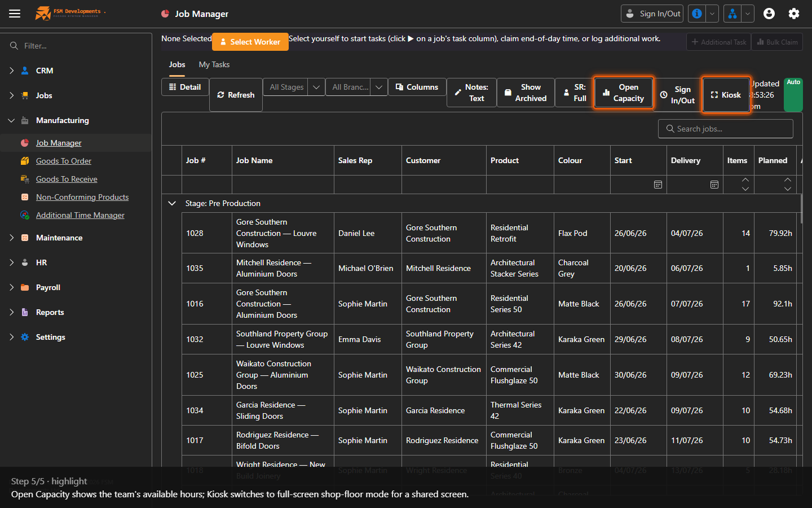Click the FSM Developments logo

(70, 13)
